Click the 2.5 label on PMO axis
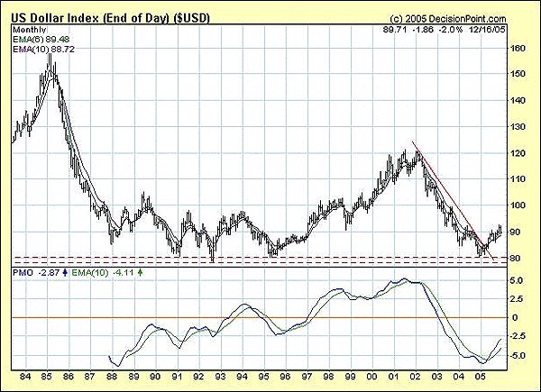 [516, 299]
